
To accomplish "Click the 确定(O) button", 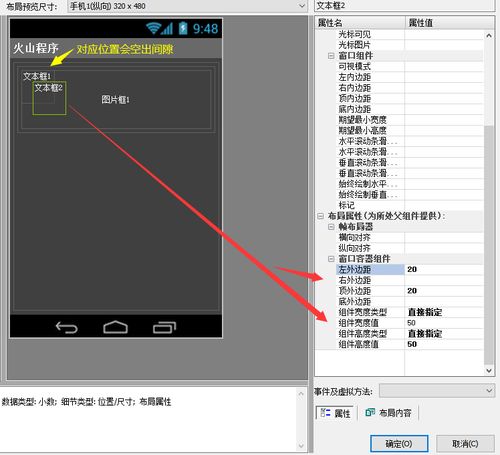I will pyautogui.click(x=399, y=444).
